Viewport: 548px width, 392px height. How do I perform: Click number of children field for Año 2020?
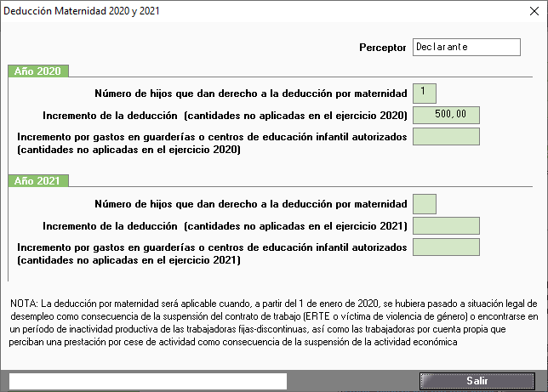(425, 94)
